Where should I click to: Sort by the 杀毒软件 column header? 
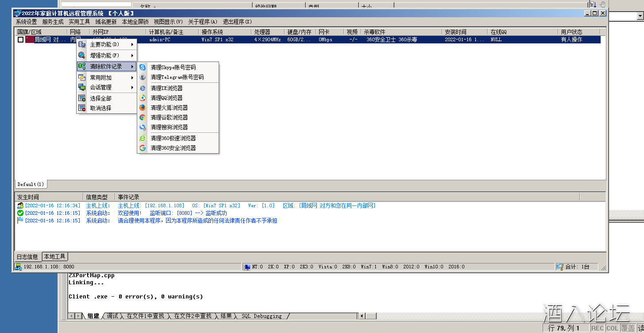pos(402,32)
